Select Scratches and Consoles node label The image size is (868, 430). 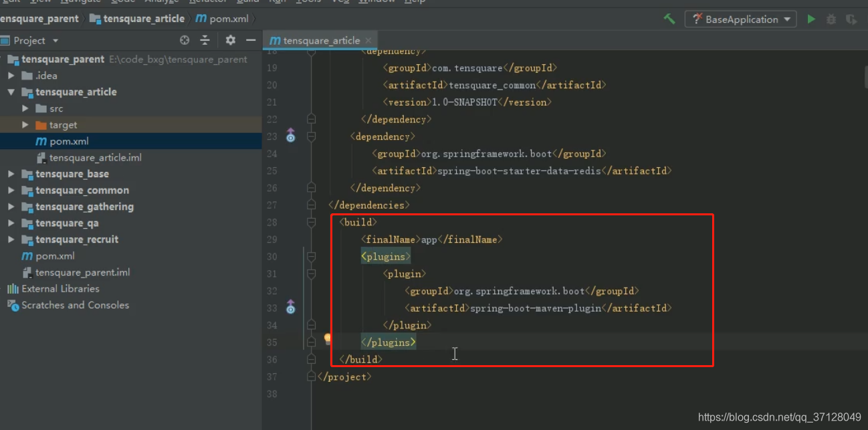point(76,305)
